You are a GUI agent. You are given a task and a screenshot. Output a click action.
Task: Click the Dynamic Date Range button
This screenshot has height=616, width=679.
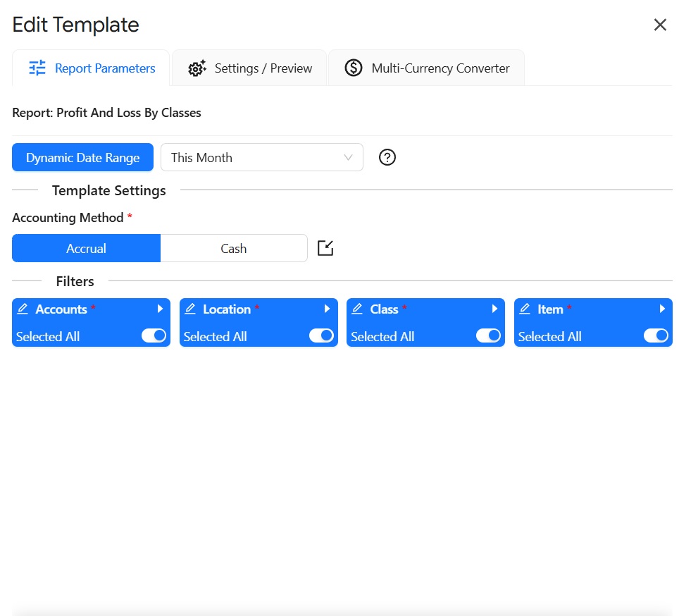click(82, 158)
